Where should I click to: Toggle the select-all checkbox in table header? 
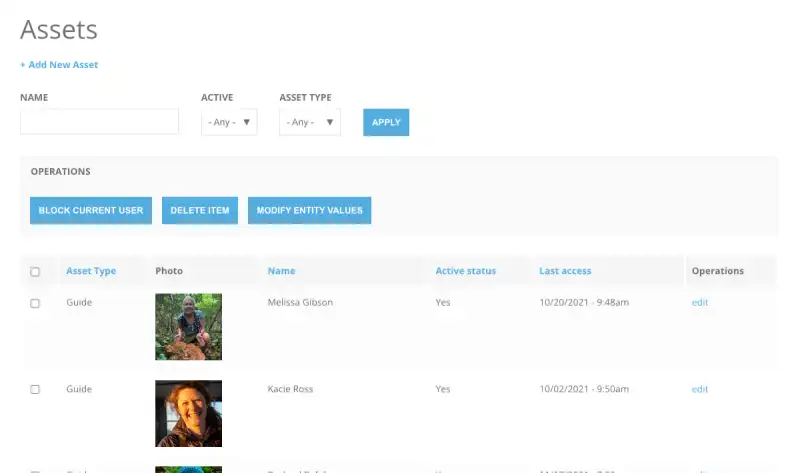(35, 271)
